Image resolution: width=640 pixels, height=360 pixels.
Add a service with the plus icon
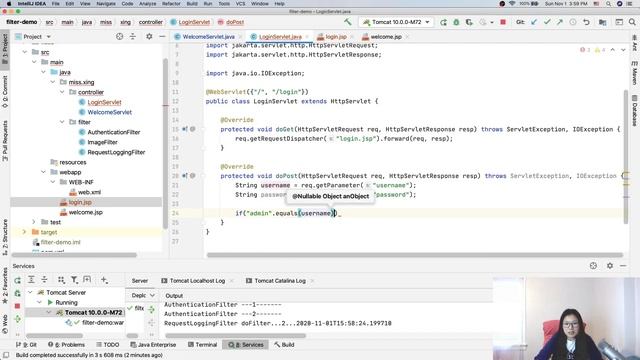pyautogui.click(x=104, y=280)
